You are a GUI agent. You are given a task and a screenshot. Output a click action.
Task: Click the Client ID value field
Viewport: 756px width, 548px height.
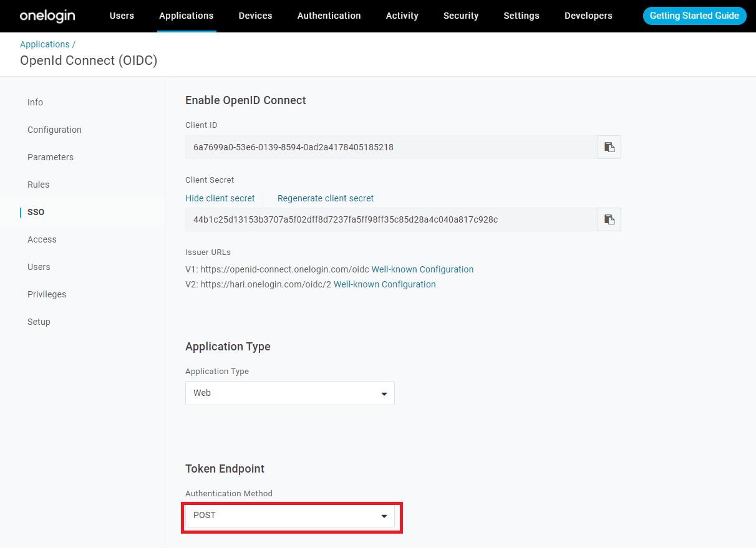click(x=391, y=147)
